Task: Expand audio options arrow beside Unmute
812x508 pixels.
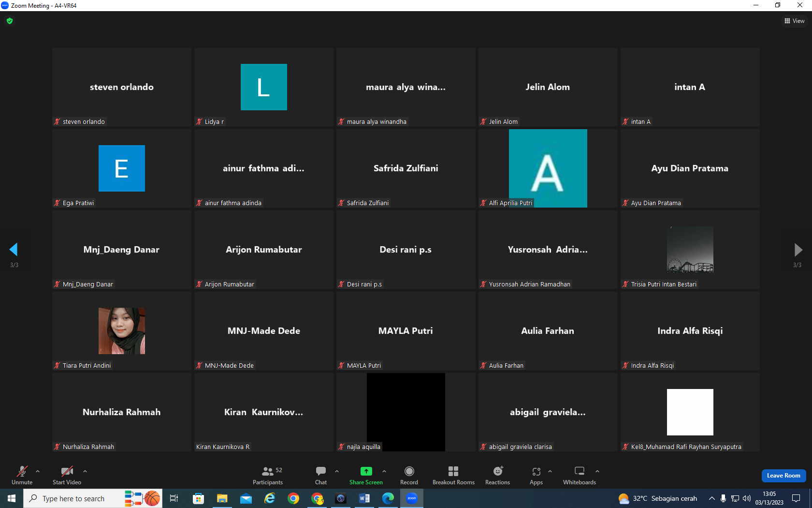Action: pos(38,471)
